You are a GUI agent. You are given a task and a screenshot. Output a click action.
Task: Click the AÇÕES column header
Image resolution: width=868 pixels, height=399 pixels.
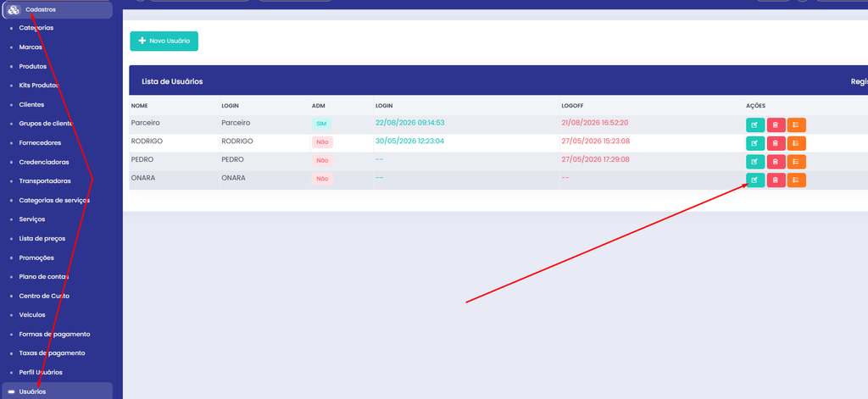click(x=755, y=106)
